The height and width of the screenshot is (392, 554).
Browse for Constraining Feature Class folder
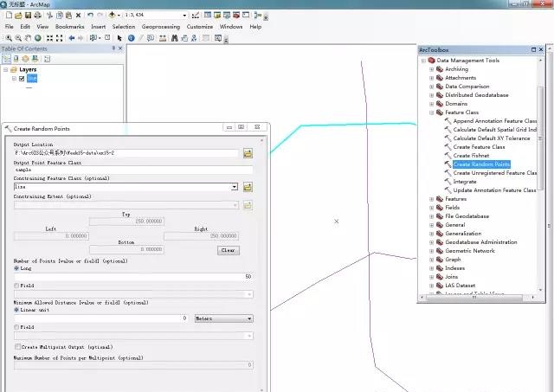[248, 187]
